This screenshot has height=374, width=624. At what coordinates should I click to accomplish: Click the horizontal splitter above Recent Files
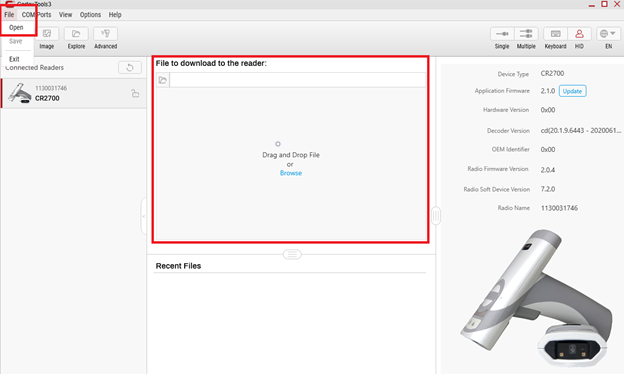tap(292, 254)
